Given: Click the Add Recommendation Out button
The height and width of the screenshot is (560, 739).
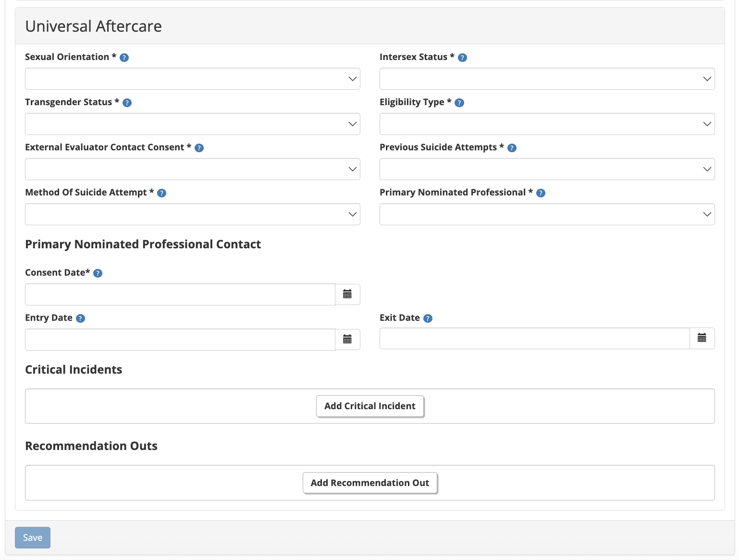Looking at the screenshot, I should [369, 483].
